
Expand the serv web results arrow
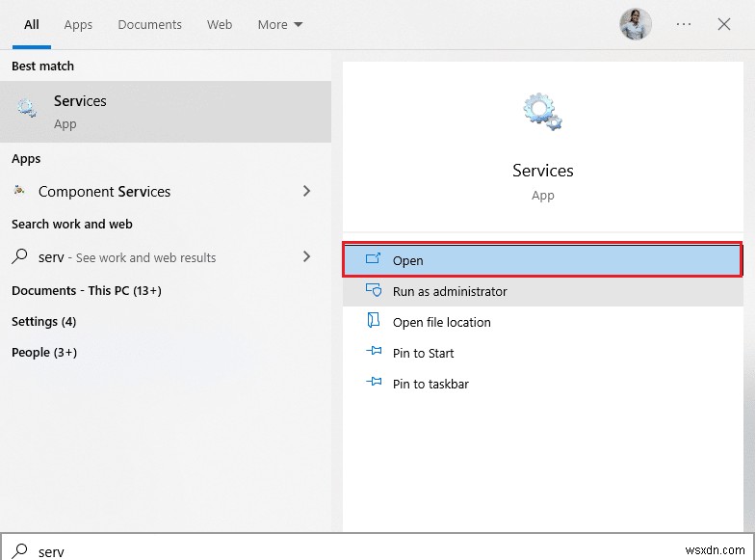[x=307, y=256]
